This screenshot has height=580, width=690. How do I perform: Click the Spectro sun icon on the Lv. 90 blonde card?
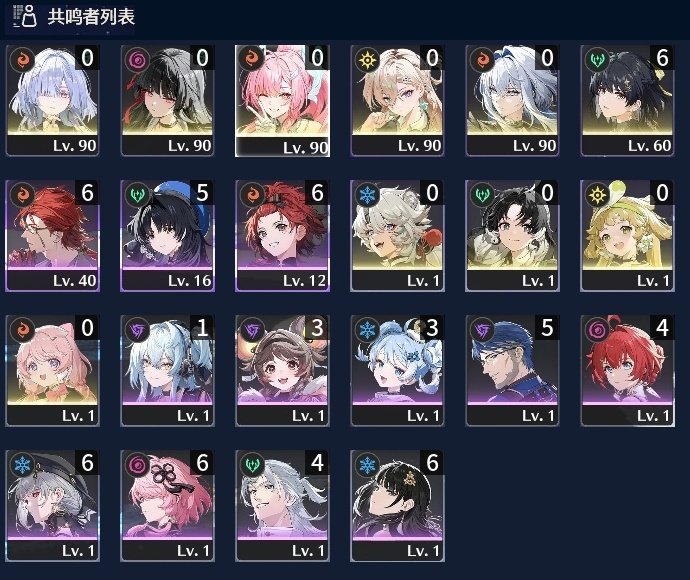367,60
